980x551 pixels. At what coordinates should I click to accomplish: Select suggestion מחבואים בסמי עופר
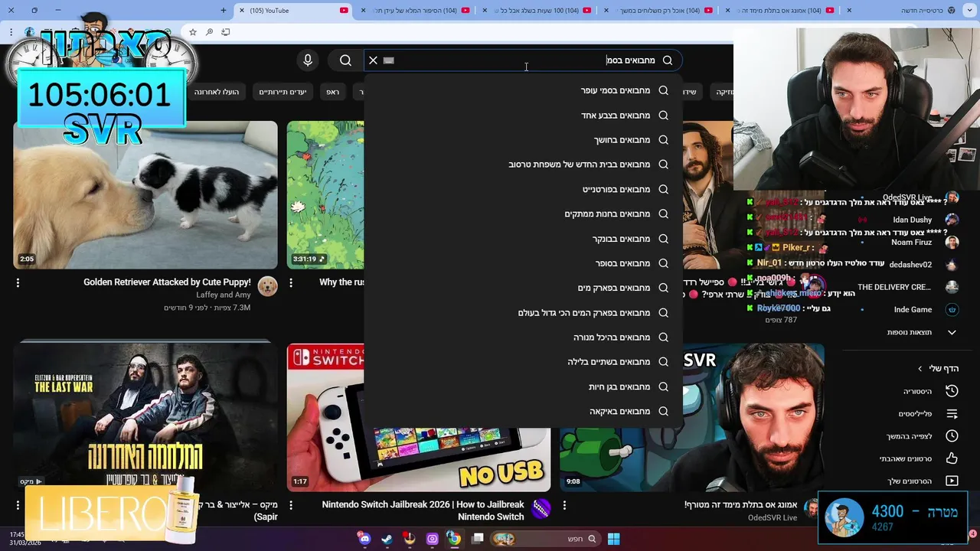(523, 90)
